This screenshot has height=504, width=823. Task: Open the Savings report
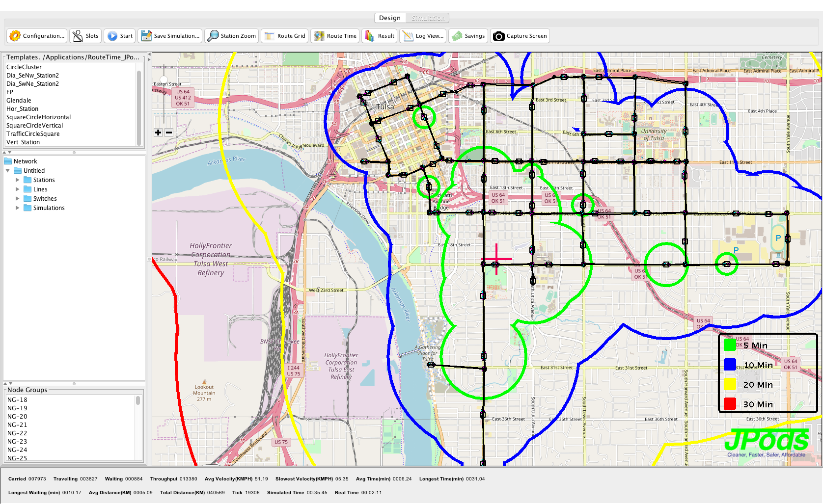click(457, 36)
